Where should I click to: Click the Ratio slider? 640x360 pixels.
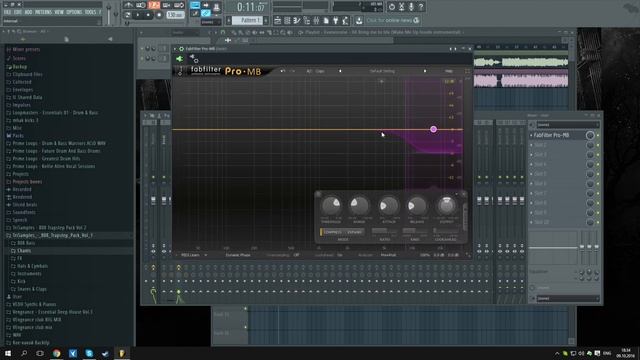click(384, 231)
